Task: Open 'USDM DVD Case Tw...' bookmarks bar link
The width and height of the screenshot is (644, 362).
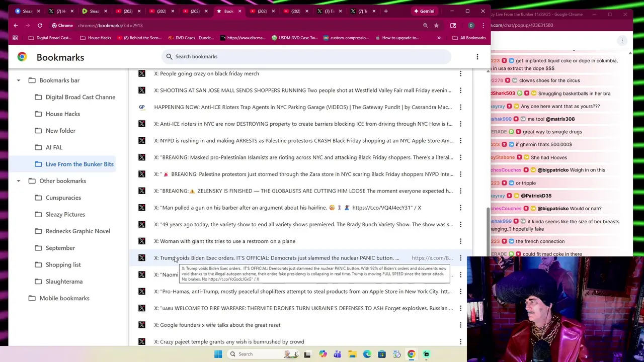Action: tap(294, 38)
